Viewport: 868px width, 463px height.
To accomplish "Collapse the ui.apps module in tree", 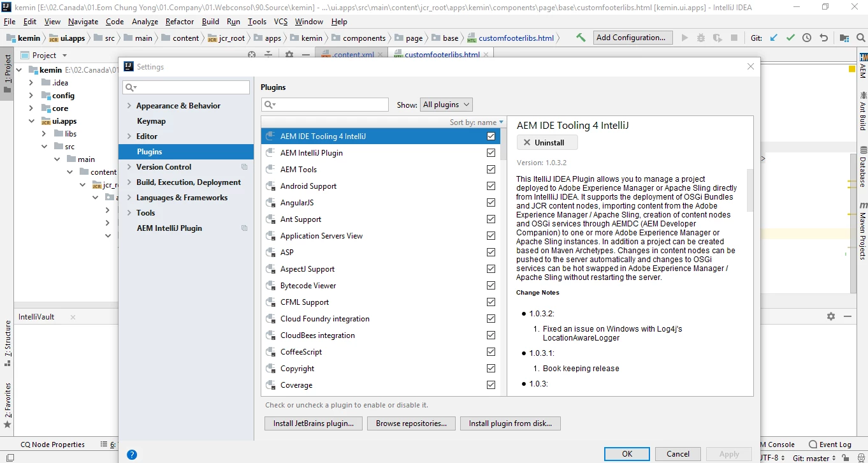I will click(x=31, y=121).
